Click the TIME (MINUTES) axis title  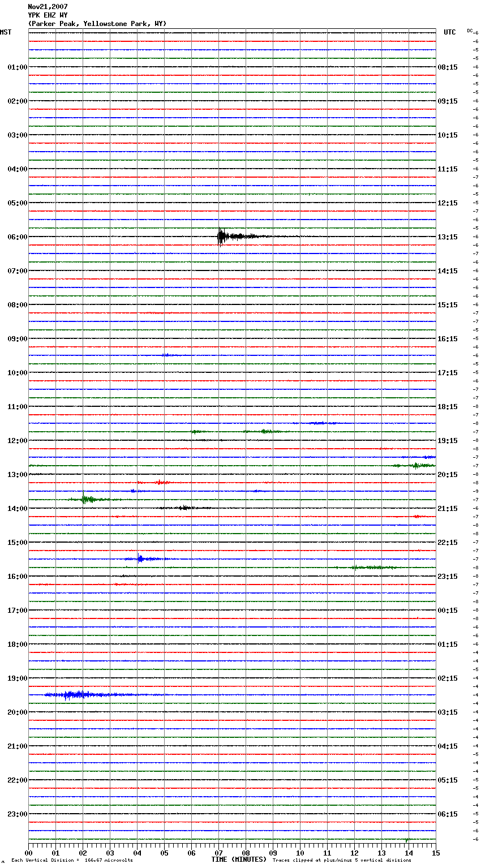click(239, 860)
